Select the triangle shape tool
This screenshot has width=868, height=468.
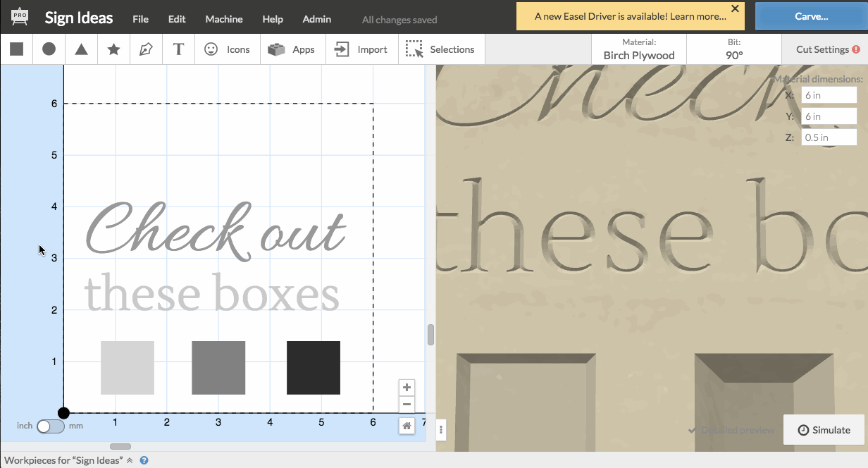(x=81, y=49)
